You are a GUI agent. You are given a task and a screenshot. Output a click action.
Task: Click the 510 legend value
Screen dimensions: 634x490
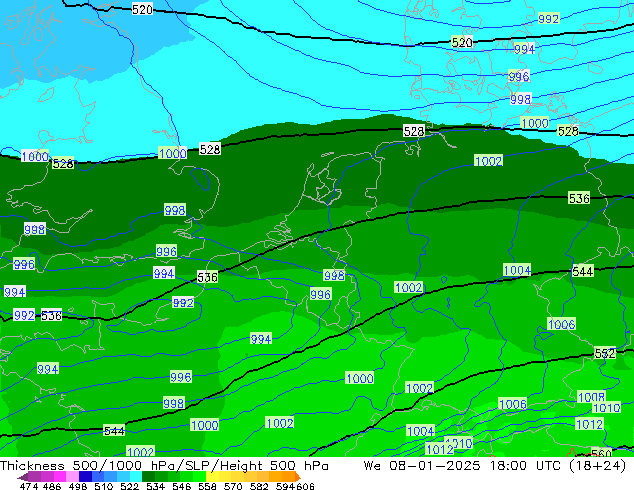(104, 486)
